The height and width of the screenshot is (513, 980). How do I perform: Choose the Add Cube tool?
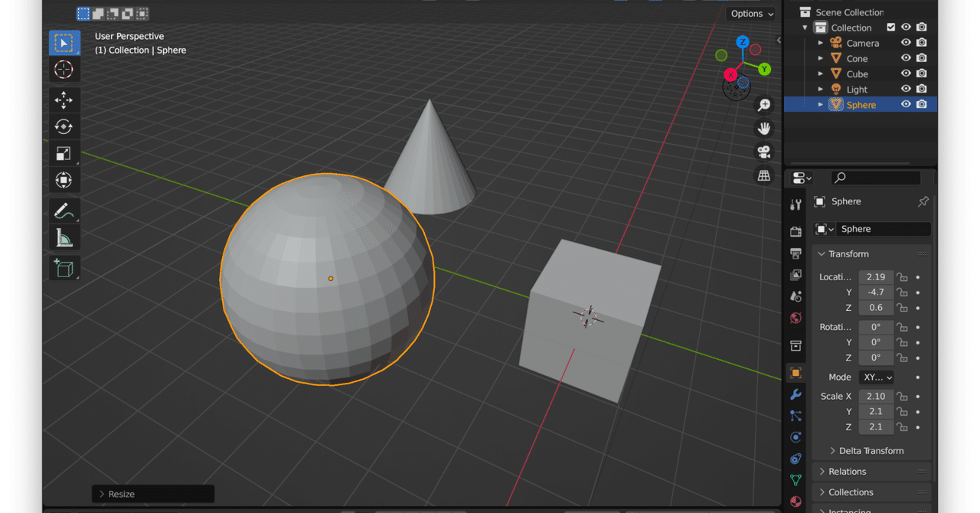(x=64, y=268)
